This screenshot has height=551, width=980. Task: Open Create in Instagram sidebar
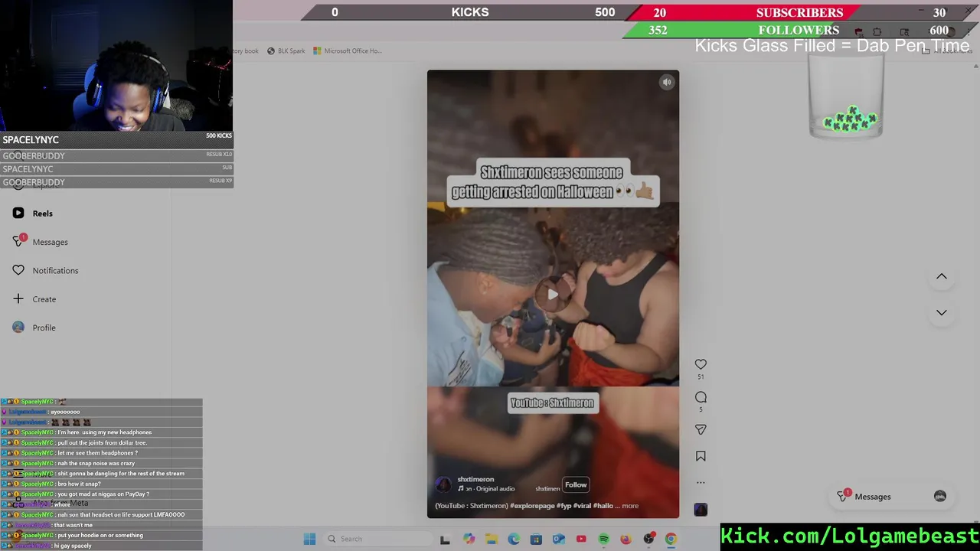34,299
